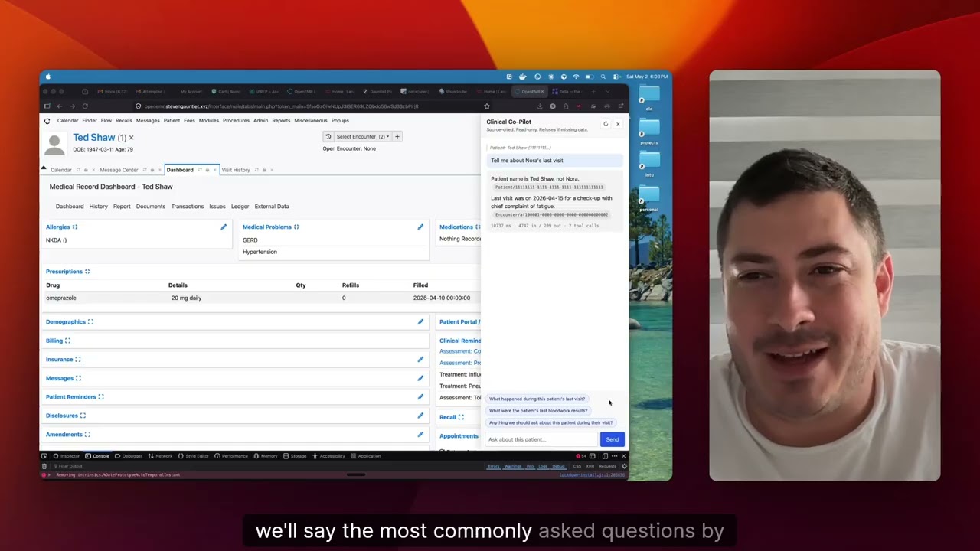The width and height of the screenshot is (980, 551).
Task: Focus the Ask about this patient field
Action: point(541,439)
